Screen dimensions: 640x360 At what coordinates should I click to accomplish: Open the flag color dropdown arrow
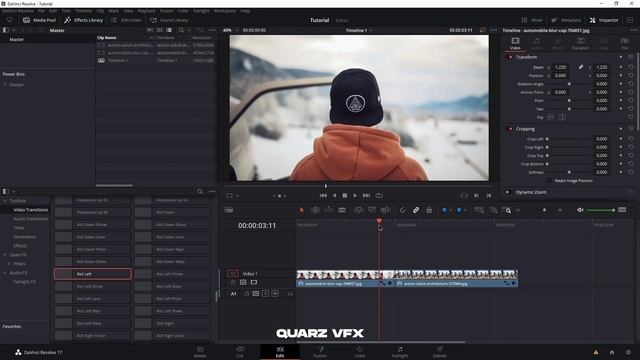450,210
